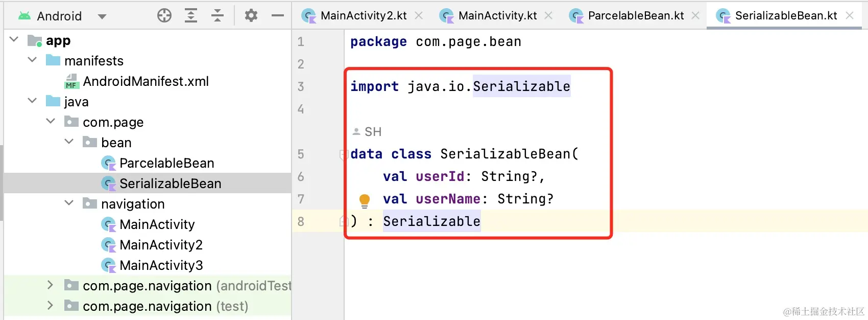Expand com.page.navigation (androidTest) package
This screenshot has height=320, width=868.
tap(50, 285)
